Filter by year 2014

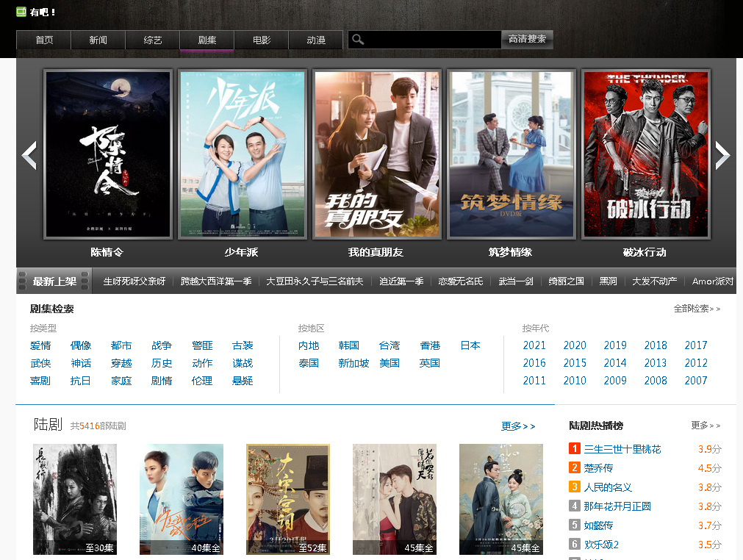pos(615,363)
